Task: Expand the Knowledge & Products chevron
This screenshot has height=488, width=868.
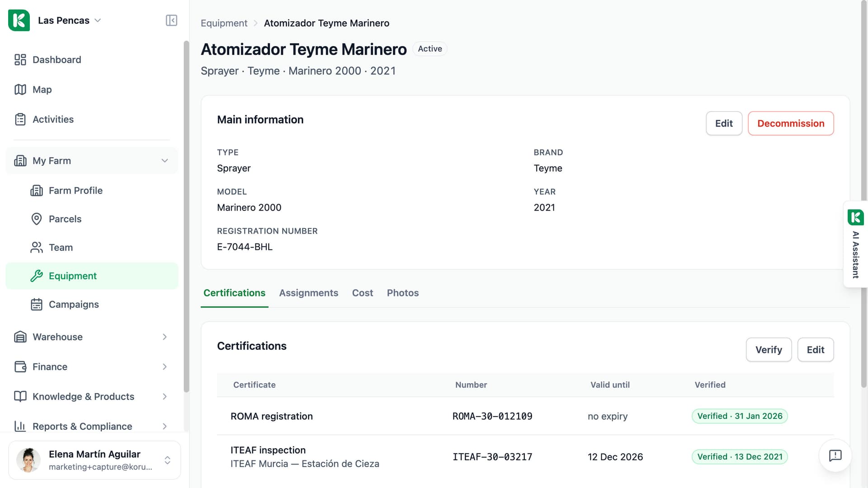Action: pyautogui.click(x=165, y=397)
